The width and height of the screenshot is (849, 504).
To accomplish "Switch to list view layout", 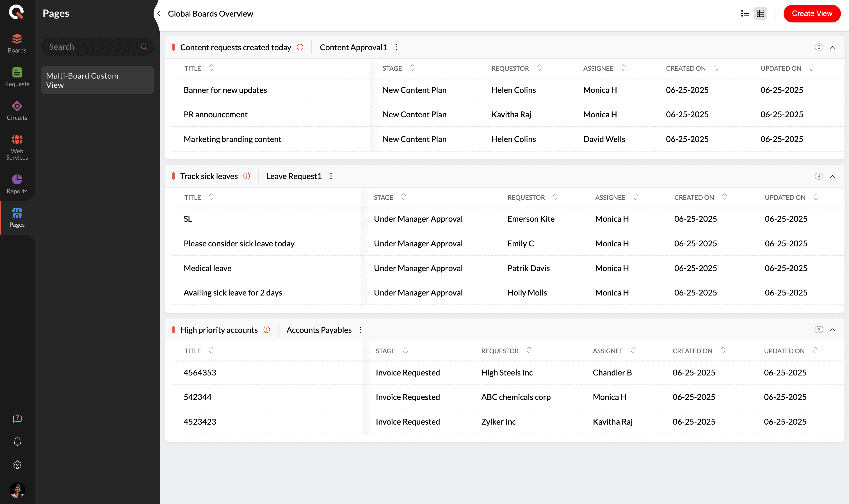I will [x=745, y=13].
